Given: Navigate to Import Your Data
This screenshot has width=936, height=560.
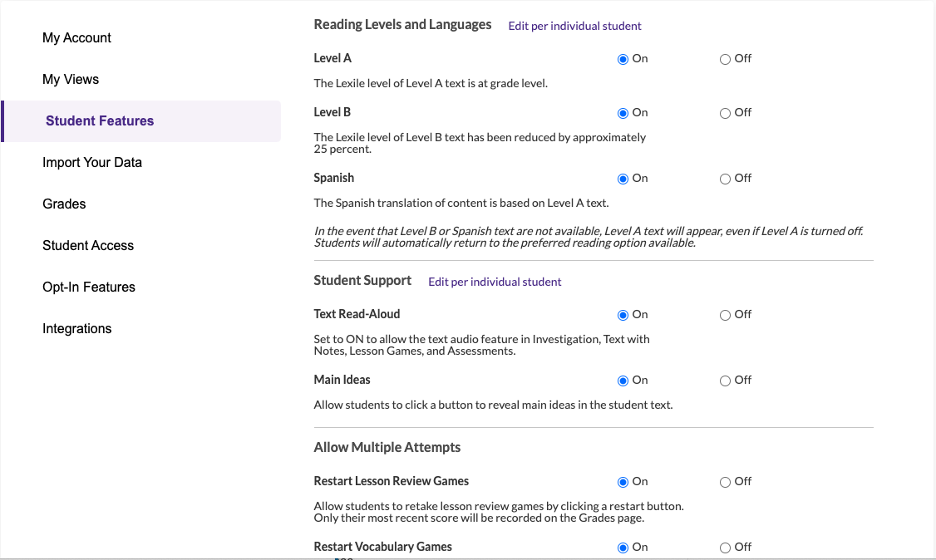Looking at the screenshot, I should pos(92,162).
